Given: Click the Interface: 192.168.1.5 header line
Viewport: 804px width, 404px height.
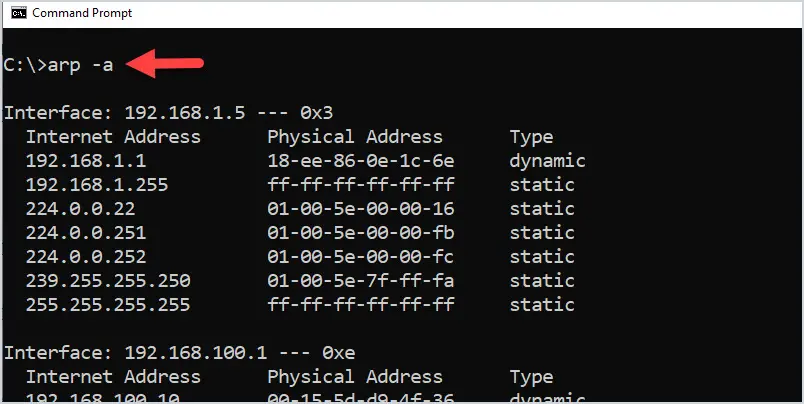Looking at the screenshot, I should point(169,113).
